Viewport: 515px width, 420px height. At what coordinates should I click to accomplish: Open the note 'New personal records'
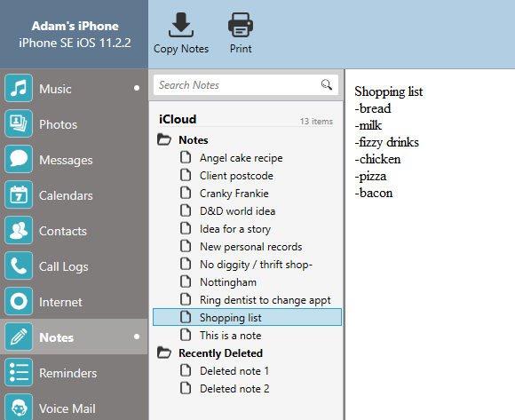(x=251, y=247)
